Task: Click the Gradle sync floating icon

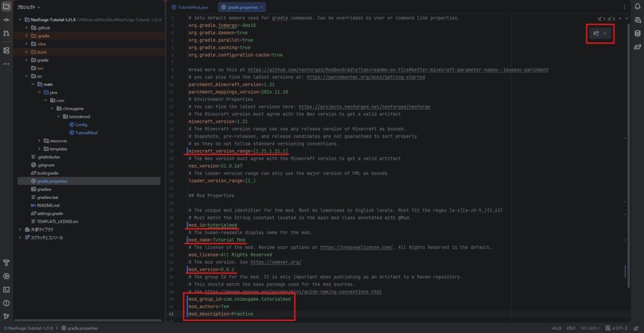Action: 596,33
